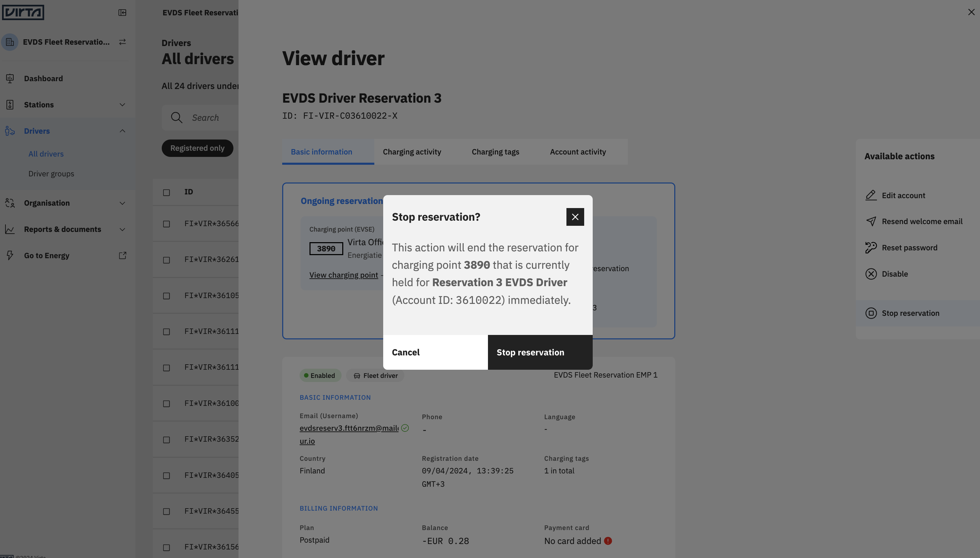Image resolution: width=980 pixels, height=558 pixels.
Task: Switch to the Charging tags tab
Action: point(495,152)
